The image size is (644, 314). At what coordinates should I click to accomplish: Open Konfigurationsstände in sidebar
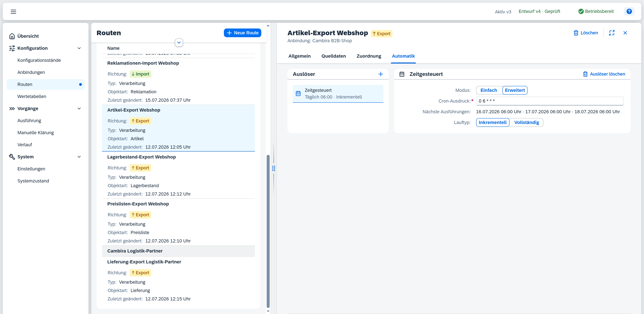pos(45,60)
